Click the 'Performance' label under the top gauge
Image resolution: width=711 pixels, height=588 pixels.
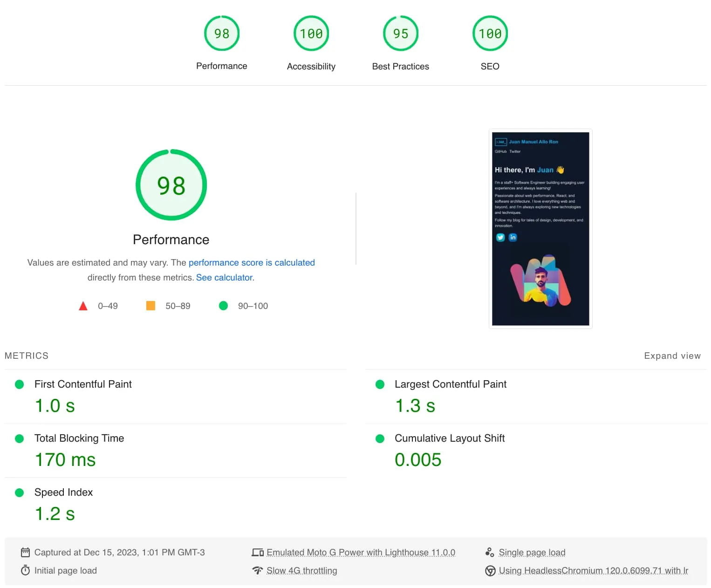pyautogui.click(x=222, y=66)
